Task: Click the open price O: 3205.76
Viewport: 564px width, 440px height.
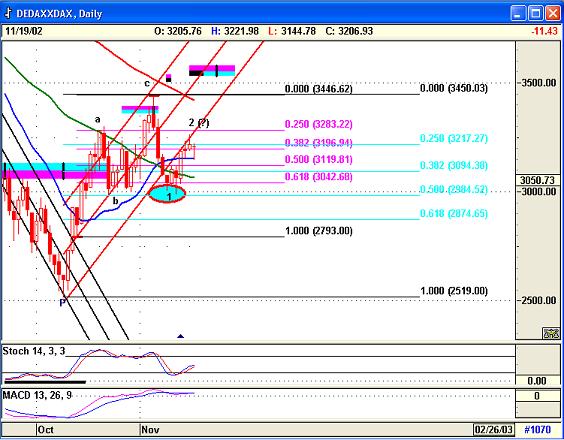Action: (178, 31)
